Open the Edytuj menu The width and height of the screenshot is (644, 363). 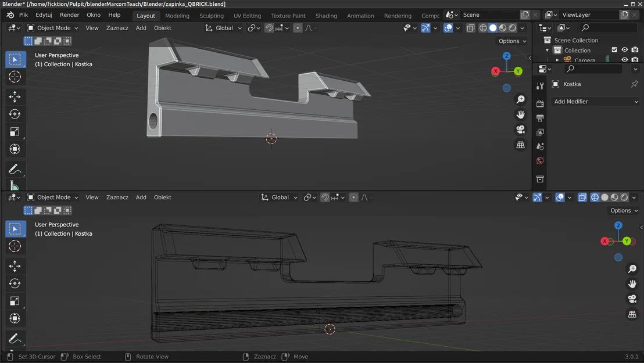pos(44,15)
